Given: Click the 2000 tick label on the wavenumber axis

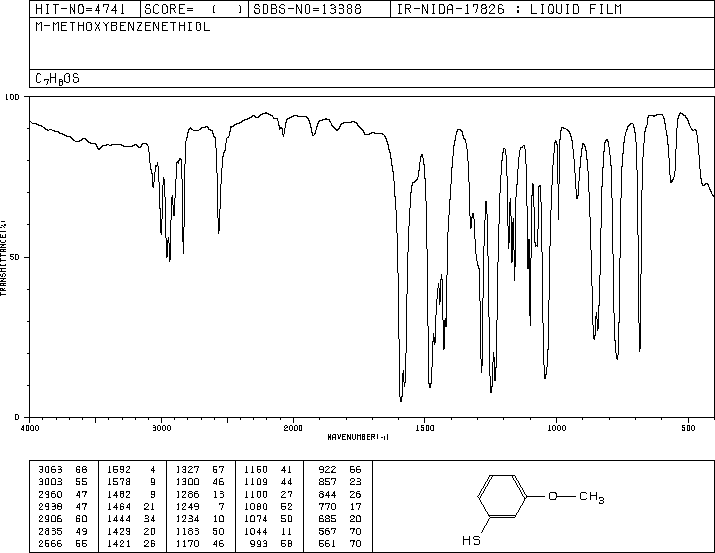Looking at the screenshot, I should click(x=293, y=428).
